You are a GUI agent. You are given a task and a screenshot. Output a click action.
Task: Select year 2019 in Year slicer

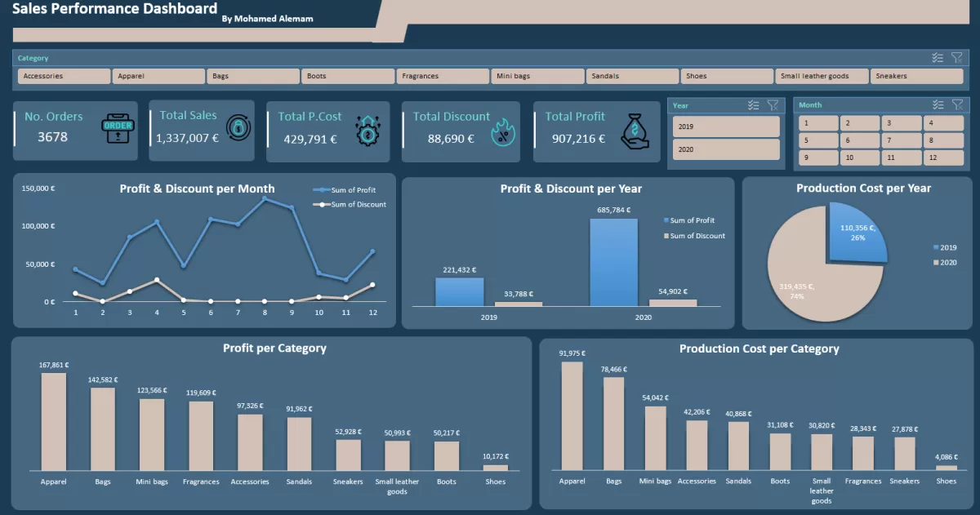pyautogui.click(x=726, y=127)
